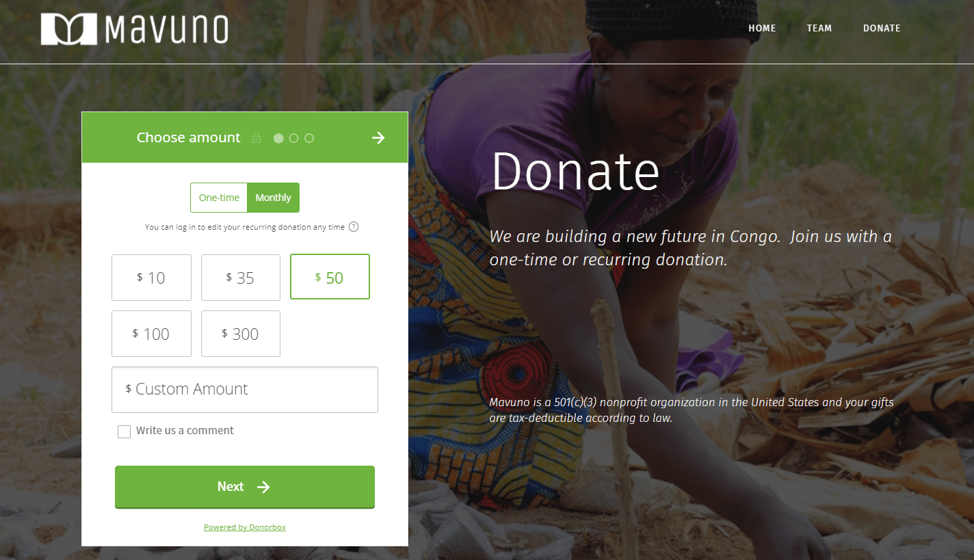
Task: Switch to One-time donation
Action: [x=219, y=198]
